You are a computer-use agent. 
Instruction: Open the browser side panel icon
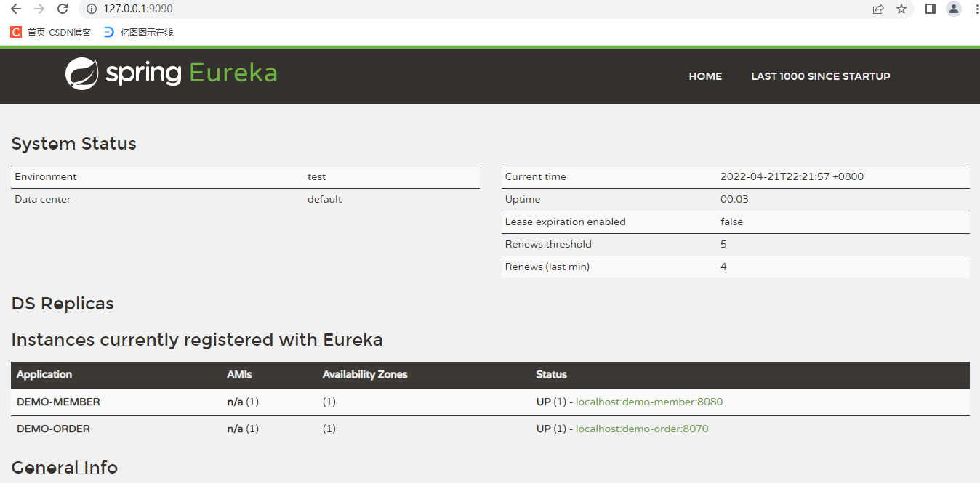pyautogui.click(x=930, y=9)
